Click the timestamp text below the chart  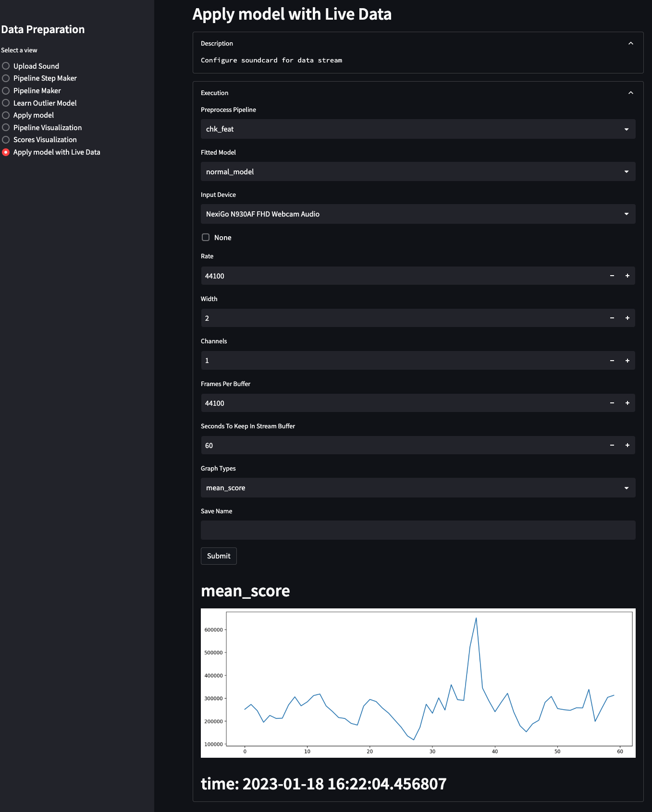(324, 783)
